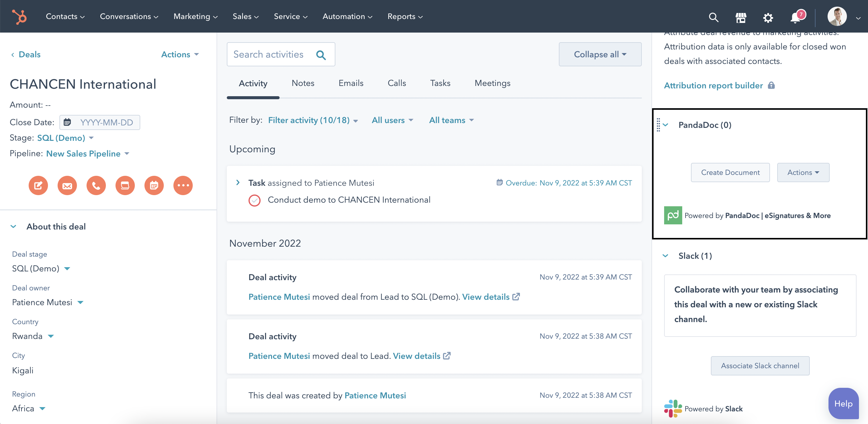Open the Reports menu
Viewport: 868px width, 424px height.
point(405,17)
